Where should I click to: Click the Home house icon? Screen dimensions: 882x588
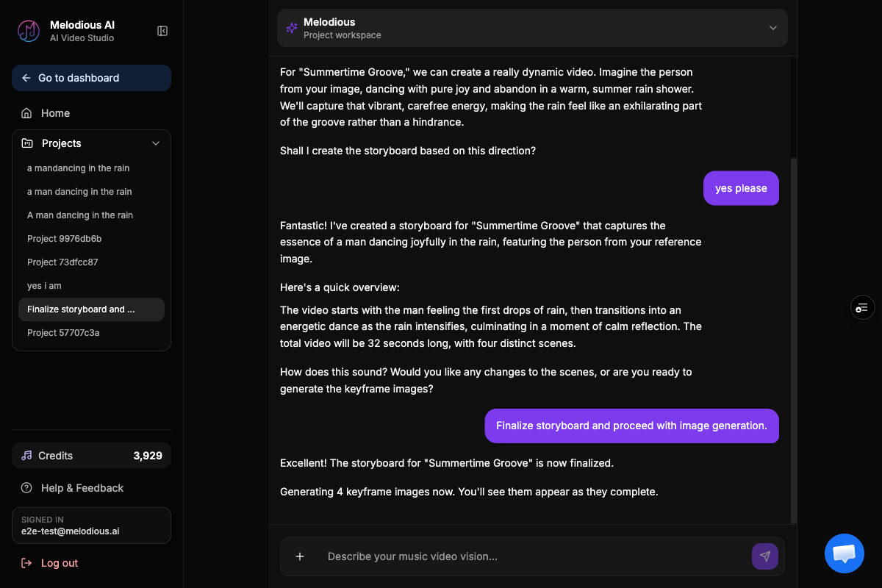point(26,113)
